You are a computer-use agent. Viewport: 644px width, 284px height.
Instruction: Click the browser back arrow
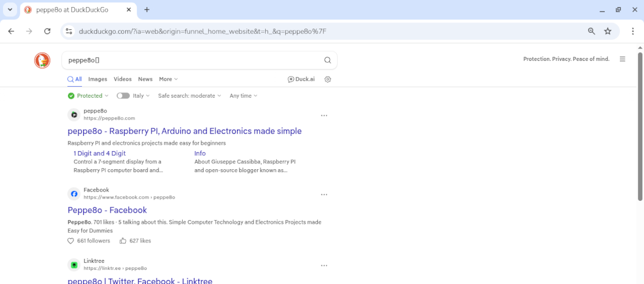(x=11, y=31)
